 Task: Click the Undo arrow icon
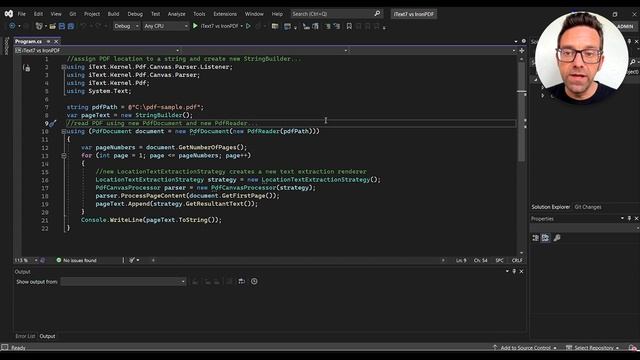83,26
